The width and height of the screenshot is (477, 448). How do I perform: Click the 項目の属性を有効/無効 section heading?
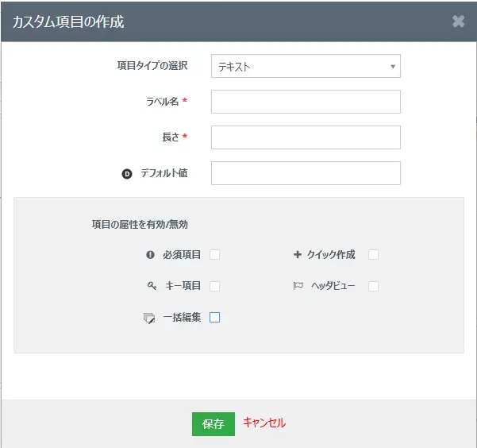pos(140,225)
